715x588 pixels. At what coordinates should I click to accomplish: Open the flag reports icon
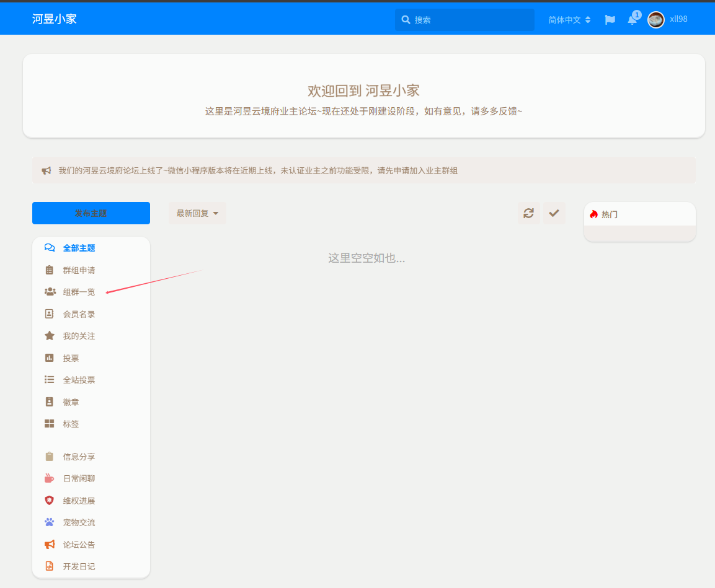point(610,20)
